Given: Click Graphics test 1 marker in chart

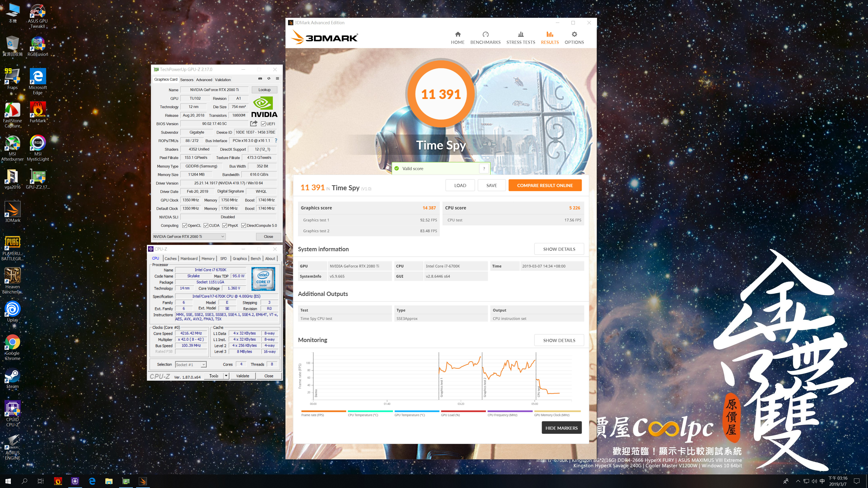Looking at the screenshot, I should (441, 387).
